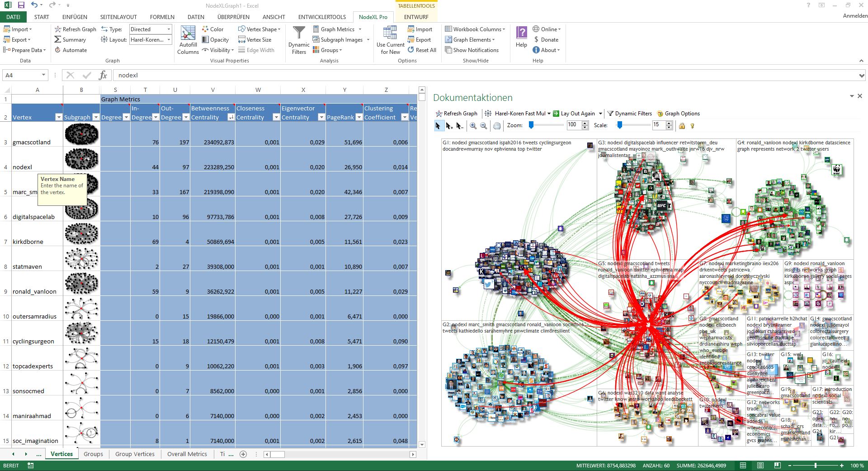Image resolution: width=868 pixels, height=471 pixels.
Task: Click the zoom in magnifier in graph pane
Action: [473, 126]
